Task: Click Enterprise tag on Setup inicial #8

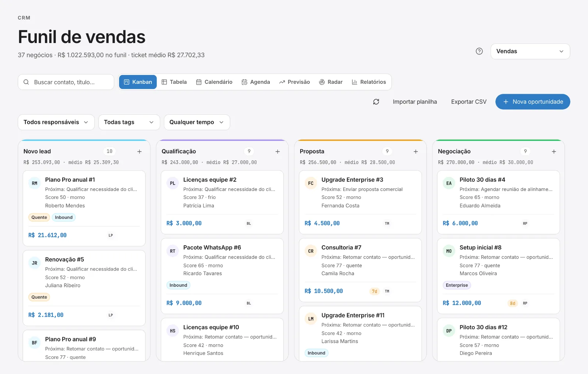Action: pos(457,285)
